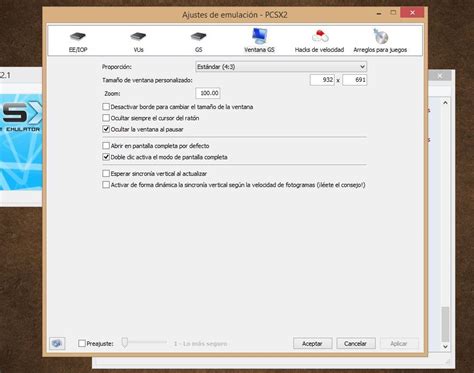Enable Ocultar siempre el cursor del ratón
Image resolution: width=474 pixels, height=373 pixels.
[x=106, y=118]
